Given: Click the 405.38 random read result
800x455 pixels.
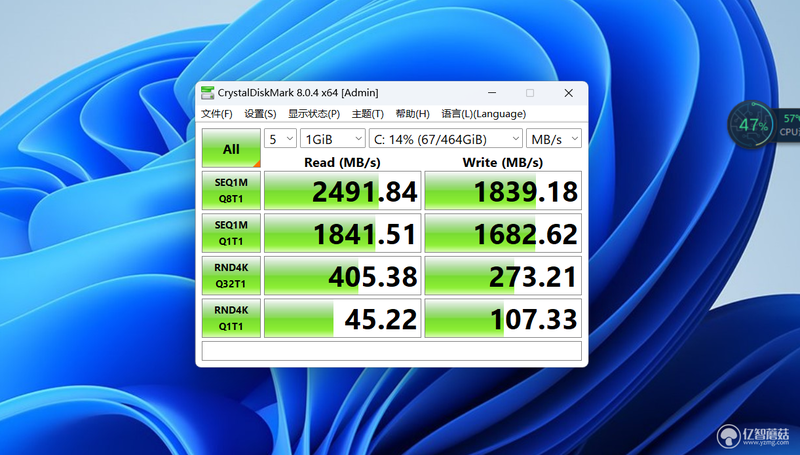Looking at the screenshot, I should 342,275.
